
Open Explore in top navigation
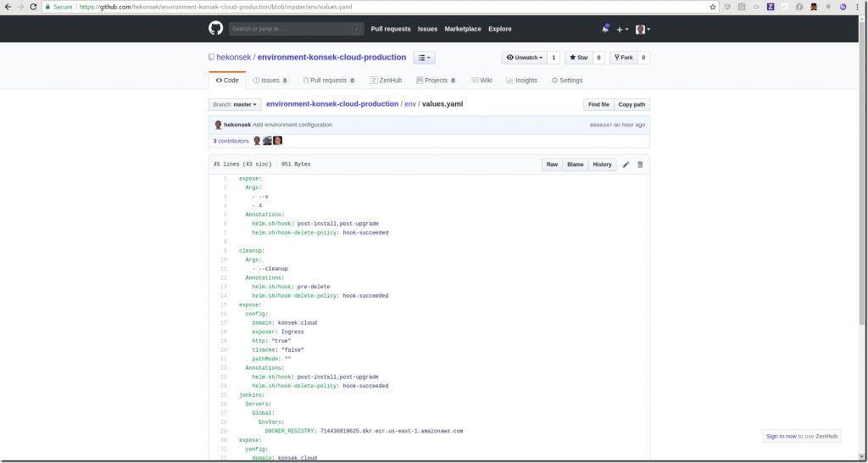(500, 29)
